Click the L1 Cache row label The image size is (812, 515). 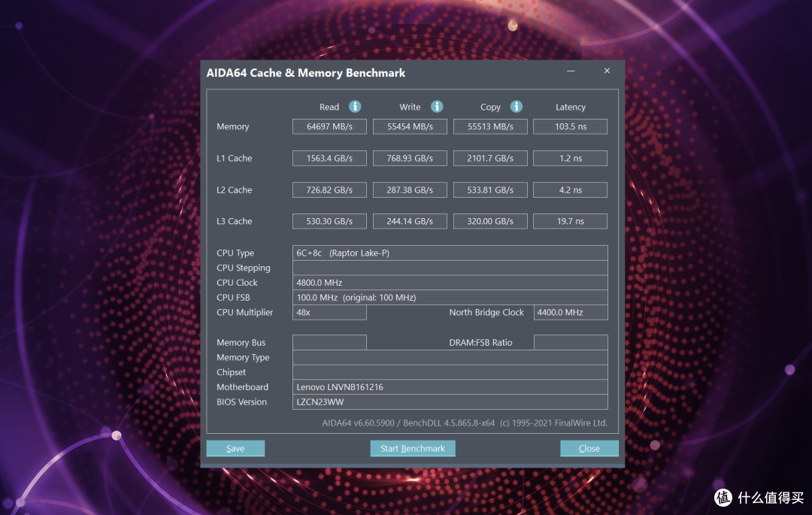pos(234,159)
